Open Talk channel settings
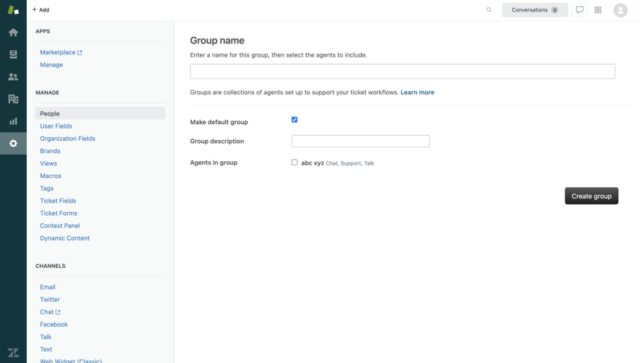This screenshot has width=640, height=363. [x=46, y=337]
